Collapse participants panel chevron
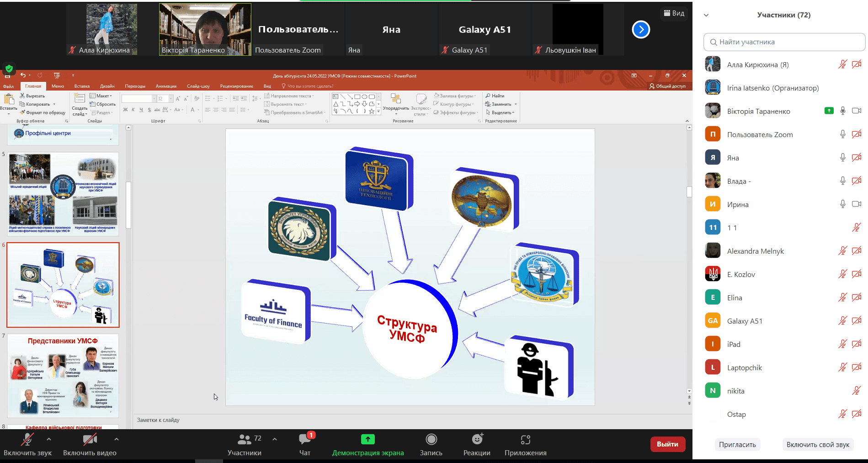This screenshot has height=463, width=868. click(706, 15)
